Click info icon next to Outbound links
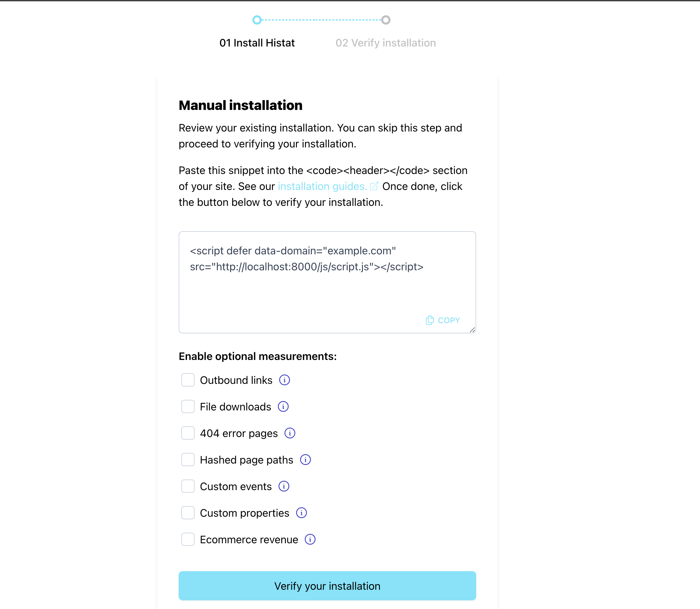700x609 pixels. [284, 379]
